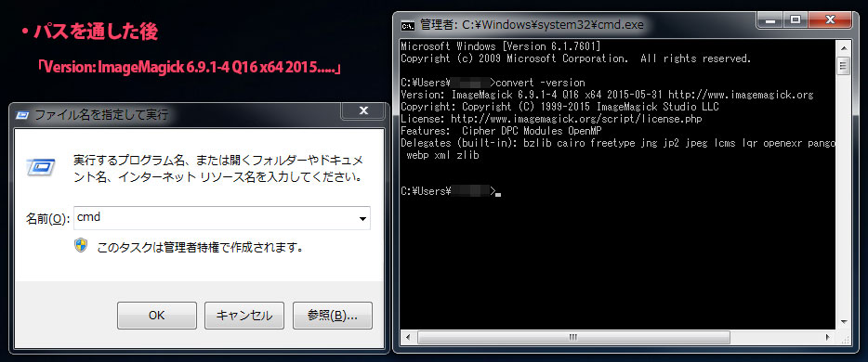Click the cmd vertical scrollbar thumb

[x=843, y=67]
